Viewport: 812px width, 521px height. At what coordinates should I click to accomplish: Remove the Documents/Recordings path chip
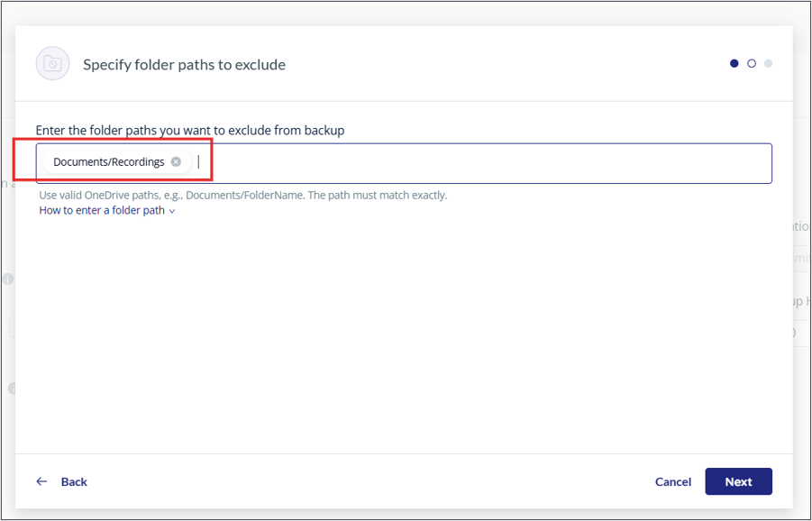pos(176,162)
